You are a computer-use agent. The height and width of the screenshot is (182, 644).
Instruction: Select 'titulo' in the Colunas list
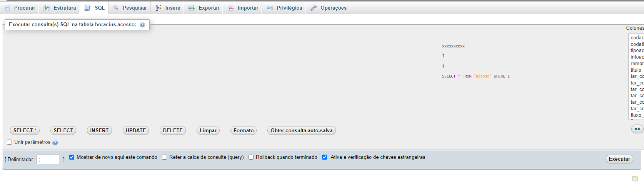636,70
